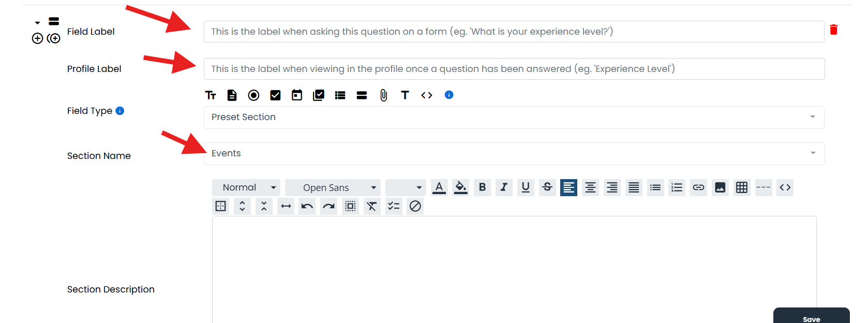Click into the Field Label input
Image resolution: width=868 pixels, height=323 pixels.
[514, 32]
